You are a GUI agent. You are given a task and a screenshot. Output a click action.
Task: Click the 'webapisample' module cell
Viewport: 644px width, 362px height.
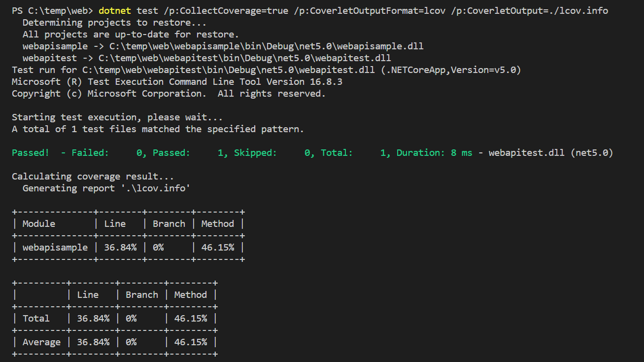pos(55,248)
